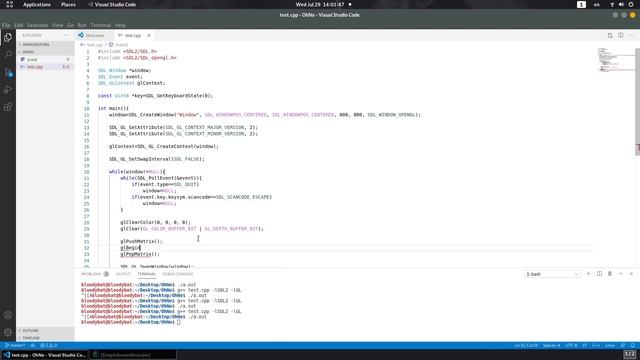Image resolution: width=640 pixels, height=360 pixels.
Task: Open the Run and Debug view
Action: point(8,90)
